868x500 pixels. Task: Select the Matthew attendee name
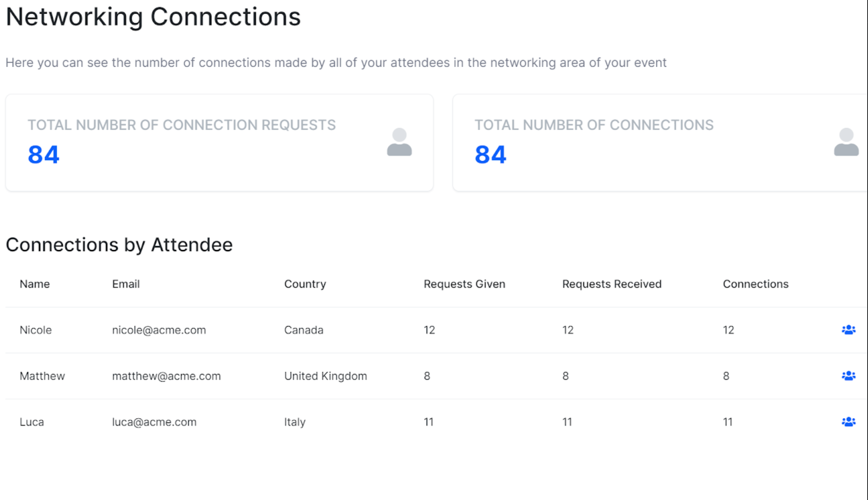click(x=42, y=376)
